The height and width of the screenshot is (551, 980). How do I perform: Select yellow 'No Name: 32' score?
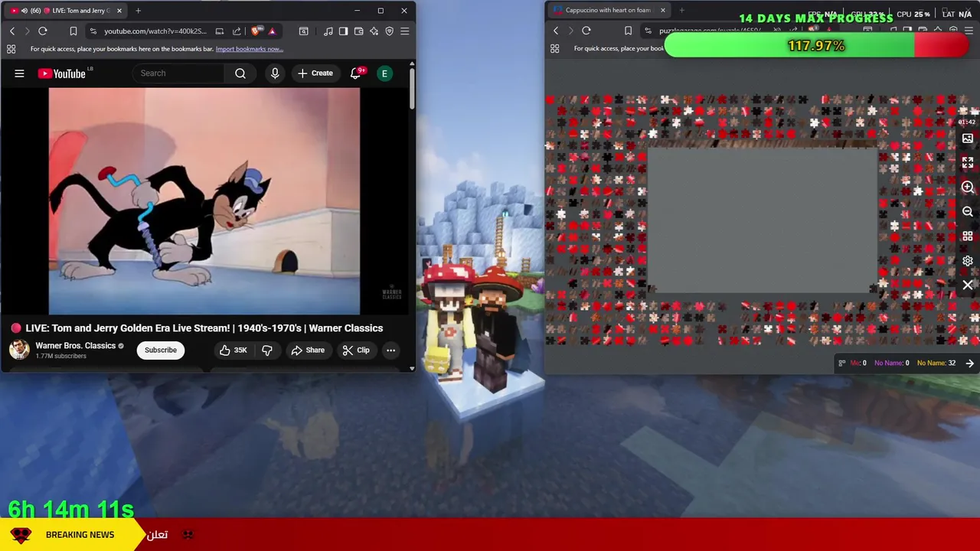click(936, 364)
